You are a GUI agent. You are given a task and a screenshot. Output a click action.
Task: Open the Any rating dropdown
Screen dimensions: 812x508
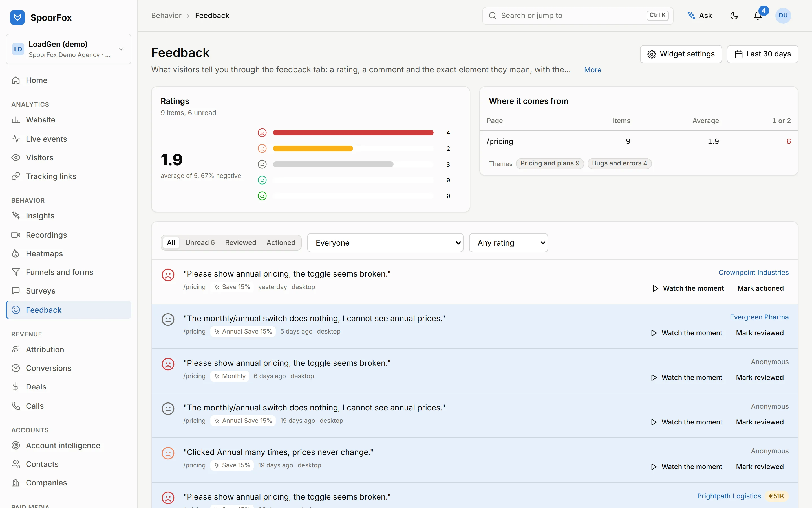tap(508, 243)
